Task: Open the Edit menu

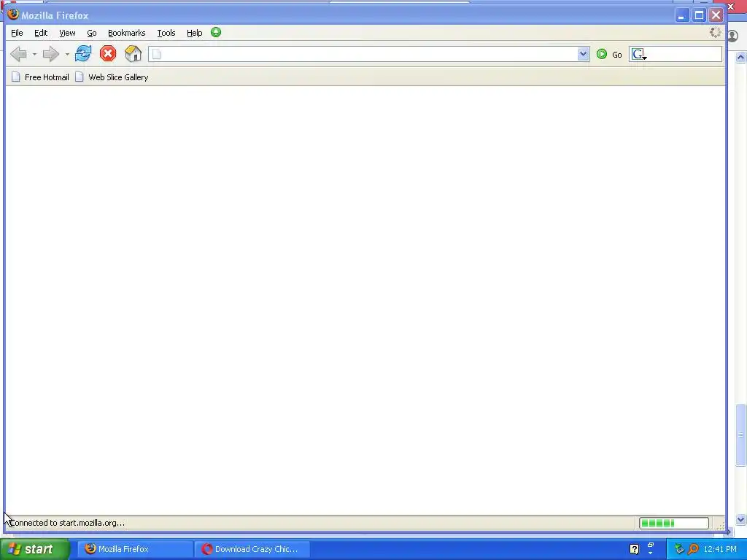Action: coord(41,33)
